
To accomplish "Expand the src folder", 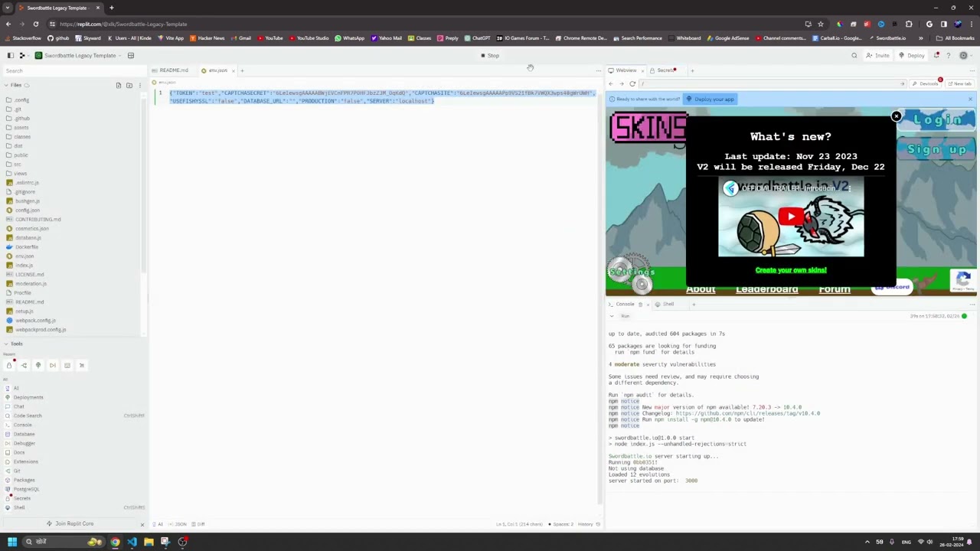I will (14, 165).
